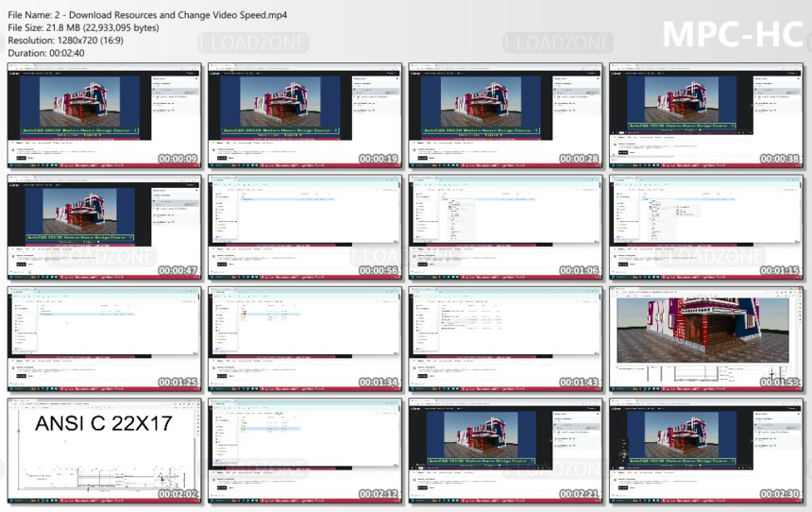Choose the thumbnail stamped 00:01:06
812x512 pixels.
tap(505, 228)
